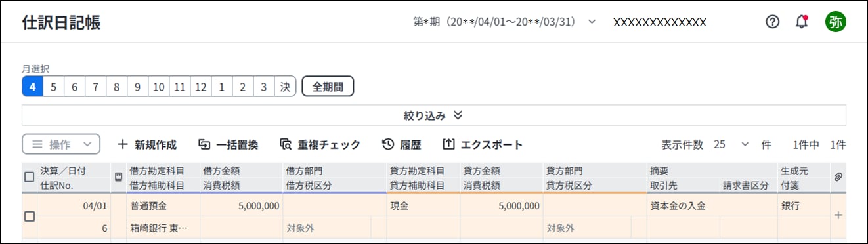The image size is (868, 244).
Task: Select month 9 tab
Action: tap(137, 87)
